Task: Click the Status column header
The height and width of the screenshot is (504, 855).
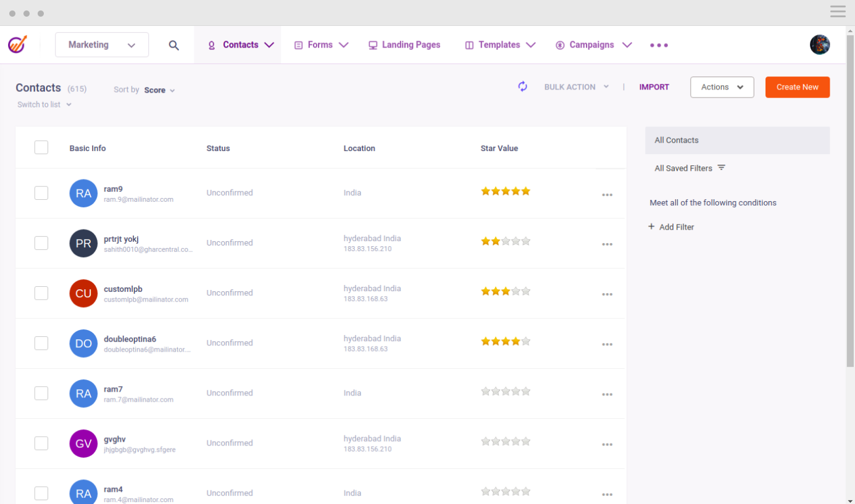Action: click(218, 148)
